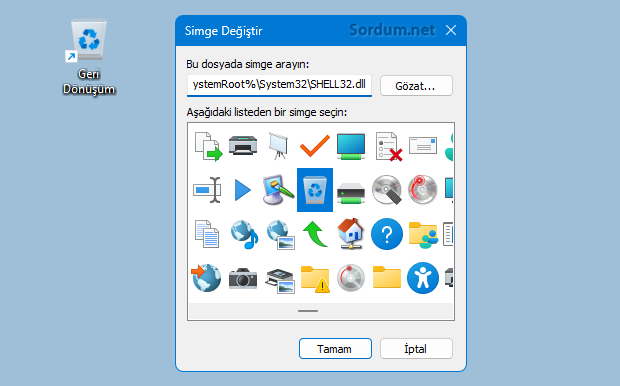Pick the globe with music note icon

244,234
